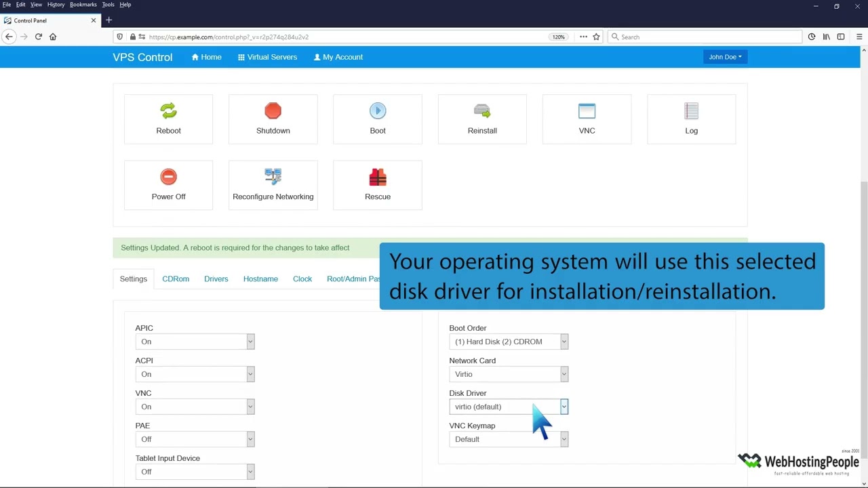Switch to the Drivers tab
The width and height of the screenshot is (868, 488).
pos(216,279)
